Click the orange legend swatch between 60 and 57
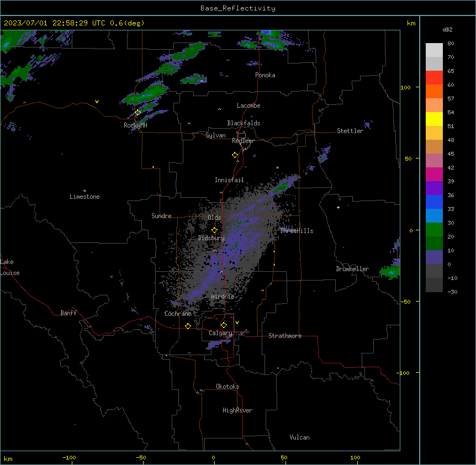This screenshot has width=476, height=465. [x=434, y=91]
